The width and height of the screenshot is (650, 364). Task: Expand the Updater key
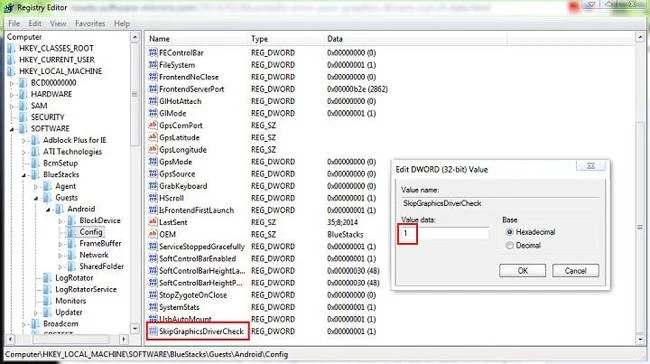[x=36, y=313]
